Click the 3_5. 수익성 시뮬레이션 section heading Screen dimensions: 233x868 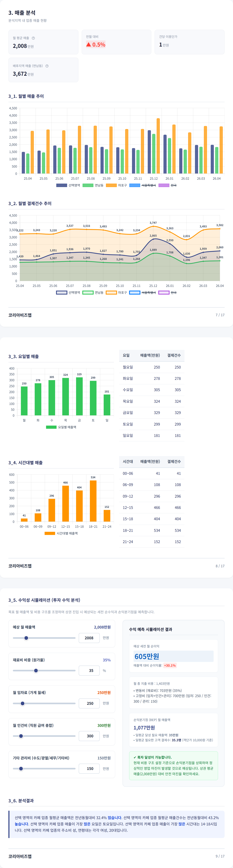click(44, 600)
